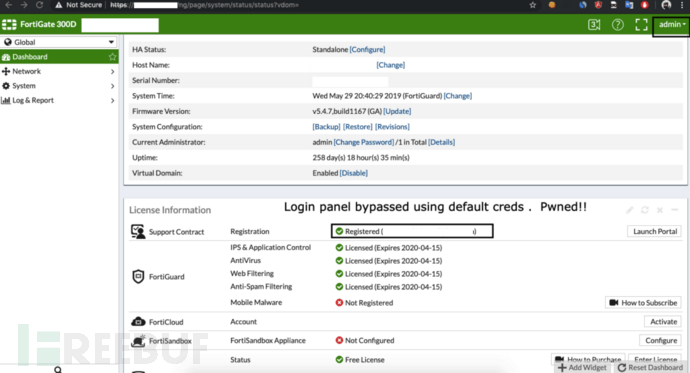This screenshot has height=373, width=690.
Task: Open the browser three-dot menu
Action: (x=683, y=5)
